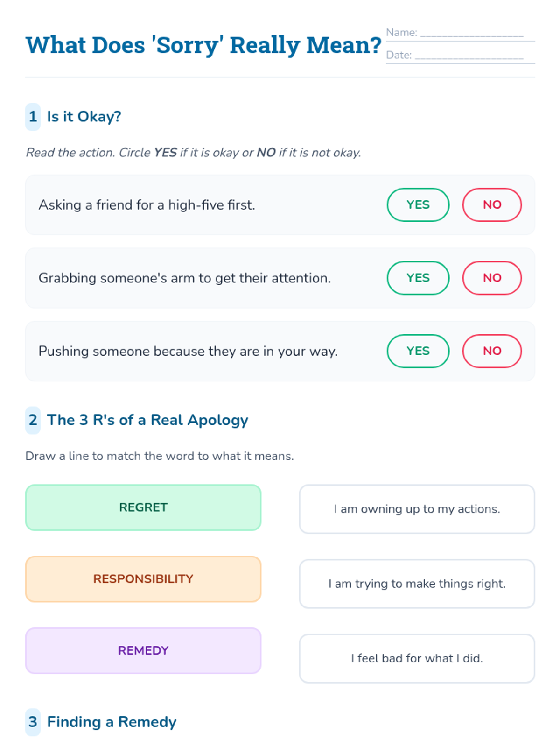Select the 'I am trying to make things right' box
This screenshot has width=560, height=747.
pos(417,584)
